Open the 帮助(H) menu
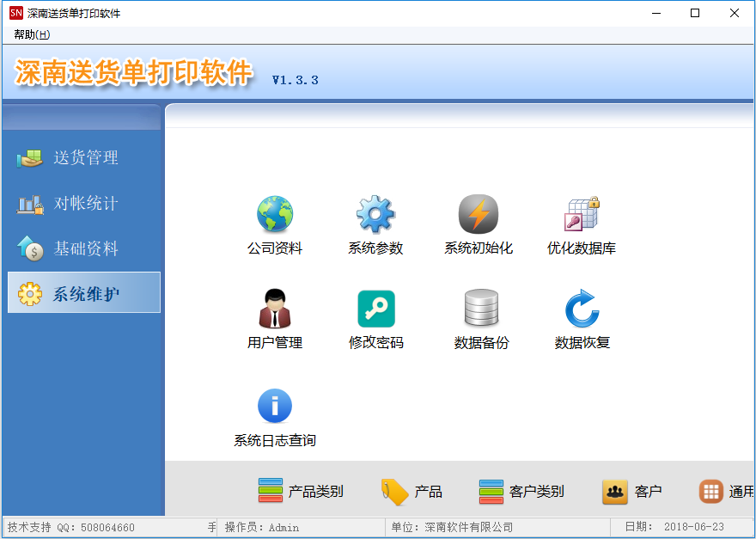 pyautogui.click(x=32, y=34)
